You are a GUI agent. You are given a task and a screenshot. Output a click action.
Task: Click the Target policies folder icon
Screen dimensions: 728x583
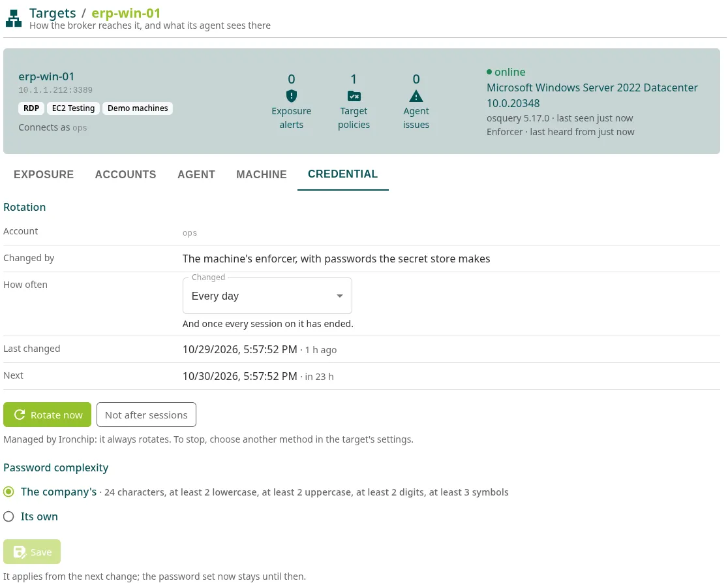coord(354,96)
